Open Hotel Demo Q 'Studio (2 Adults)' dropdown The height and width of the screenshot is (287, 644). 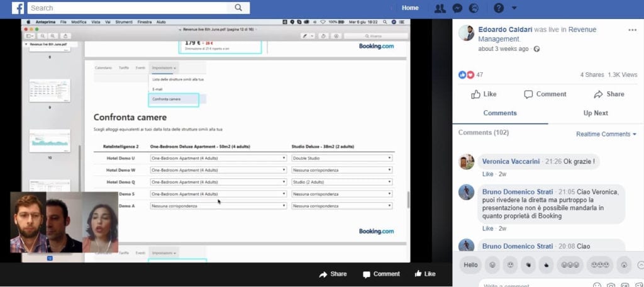[341, 182]
